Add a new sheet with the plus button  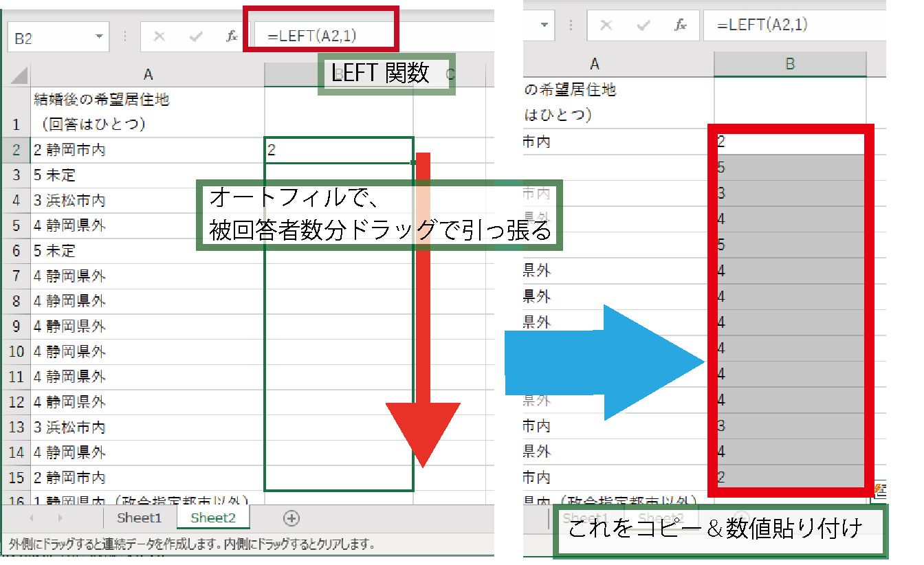291,518
